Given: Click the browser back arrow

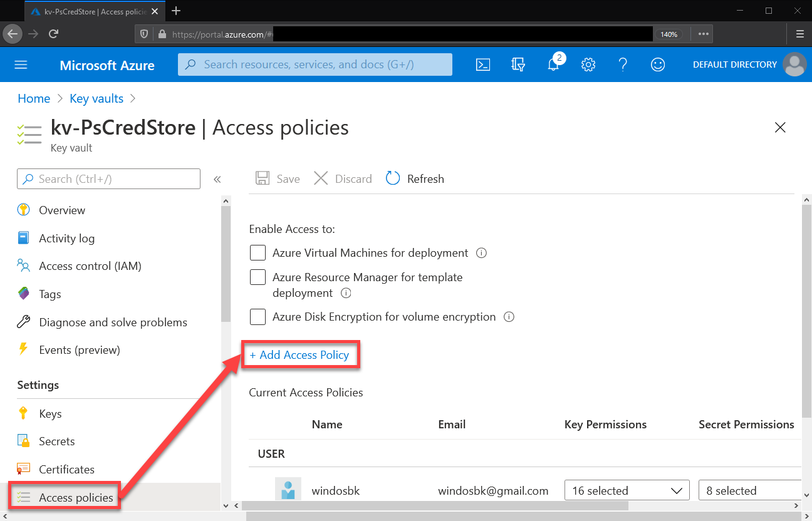Looking at the screenshot, I should click(x=12, y=34).
